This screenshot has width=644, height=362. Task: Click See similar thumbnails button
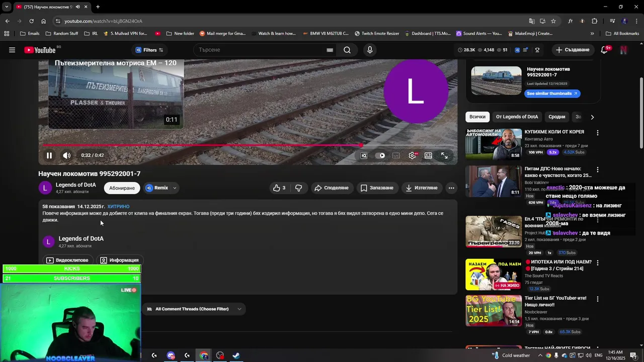(552, 94)
